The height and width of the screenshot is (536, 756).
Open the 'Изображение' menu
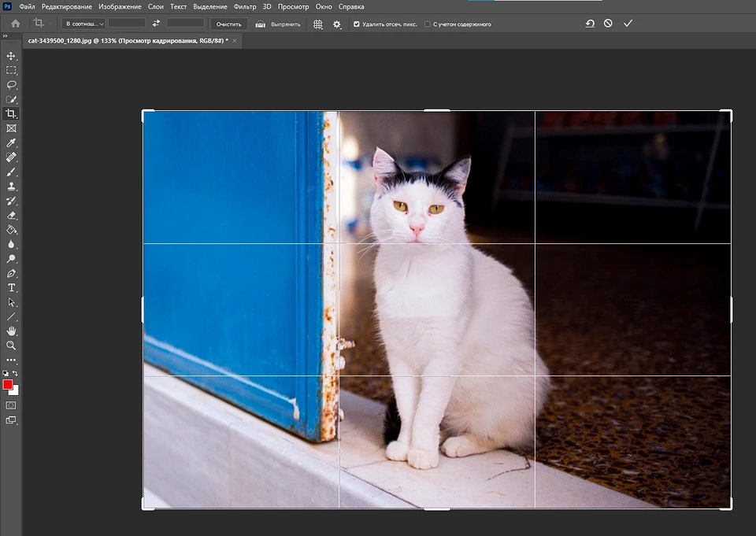[120, 6]
